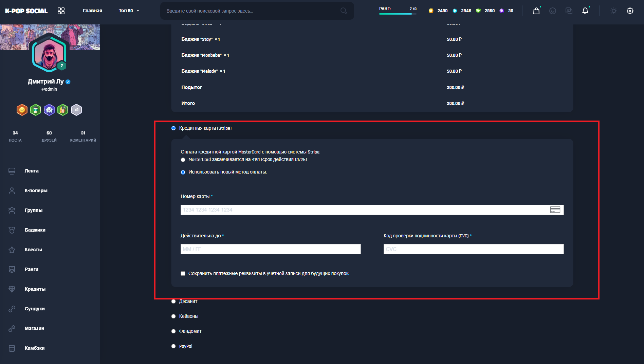This screenshot has height=364, width=644.
Task: Click the search magnifier icon
Action: pyautogui.click(x=344, y=11)
